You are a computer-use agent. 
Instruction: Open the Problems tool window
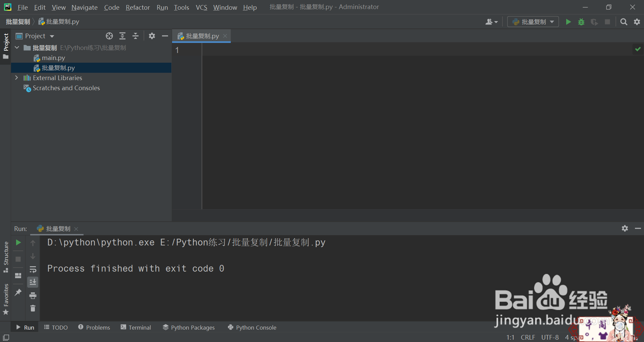94,327
